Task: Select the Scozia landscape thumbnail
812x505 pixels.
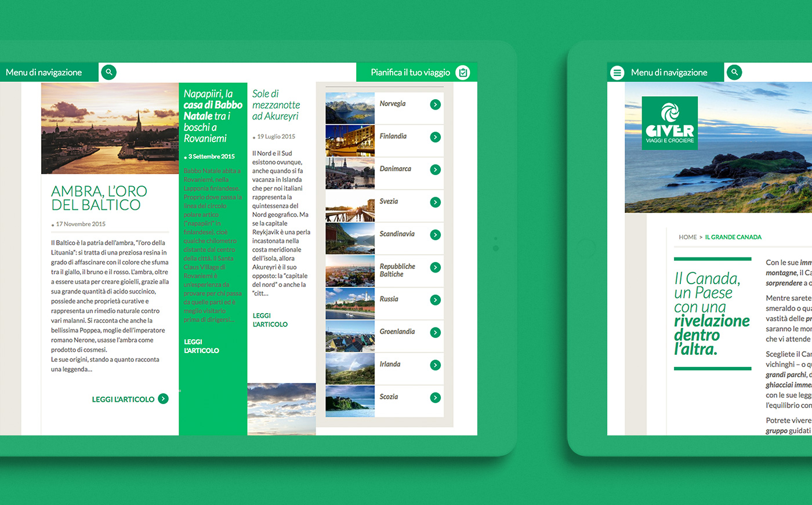Action: (x=350, y=401)
